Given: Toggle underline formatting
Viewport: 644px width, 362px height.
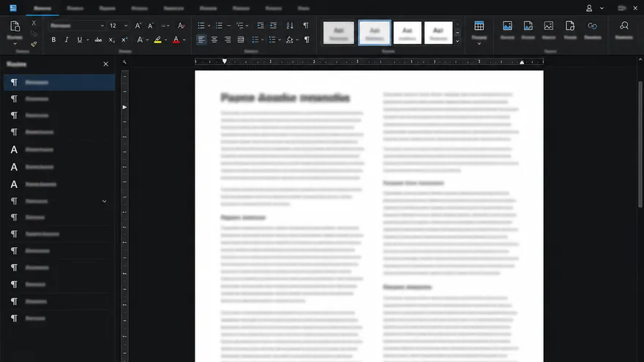Looking at the screenshot, I should (79, 39).
